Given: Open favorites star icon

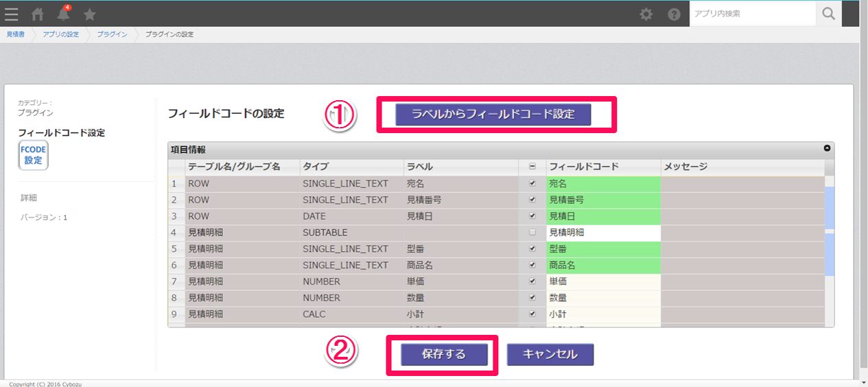Looking at the screenshot, I should pos(89,14).
